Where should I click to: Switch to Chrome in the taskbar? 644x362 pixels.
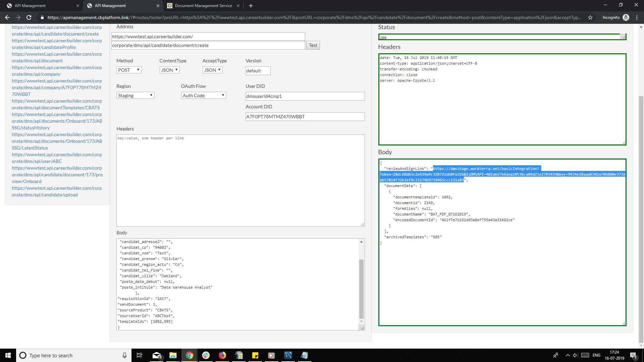coord(190,355)
